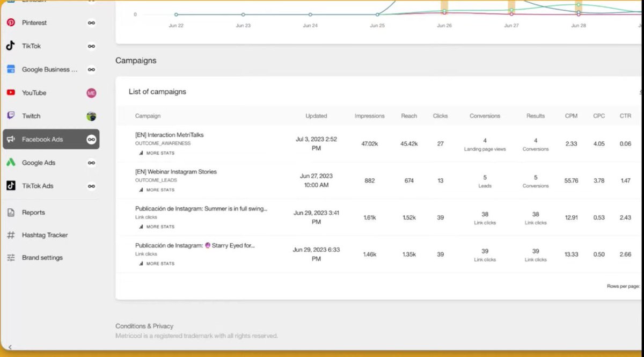Select Facebook Ads in the sidebar
Screen dimensions: 644x357
coord(51,140)
